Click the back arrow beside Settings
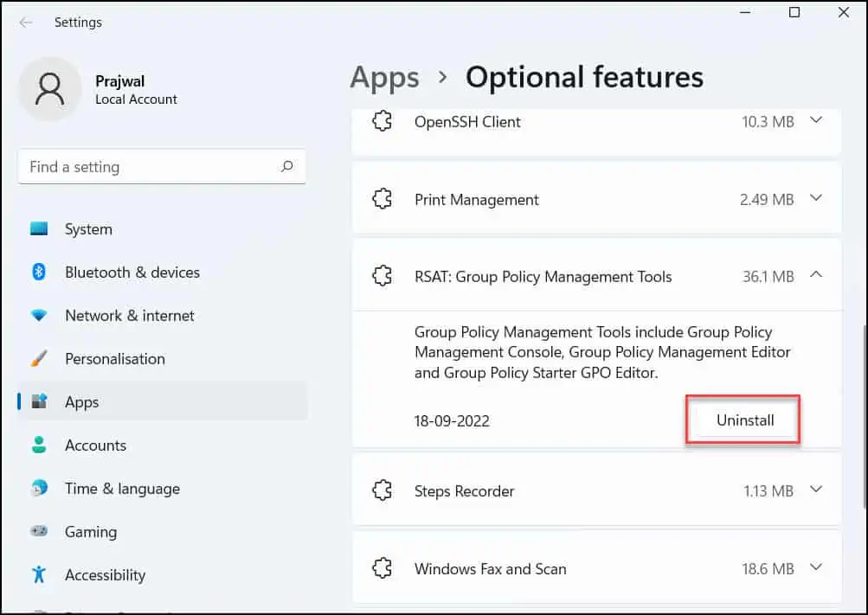 pyautogui.click(x=25, y=22)
